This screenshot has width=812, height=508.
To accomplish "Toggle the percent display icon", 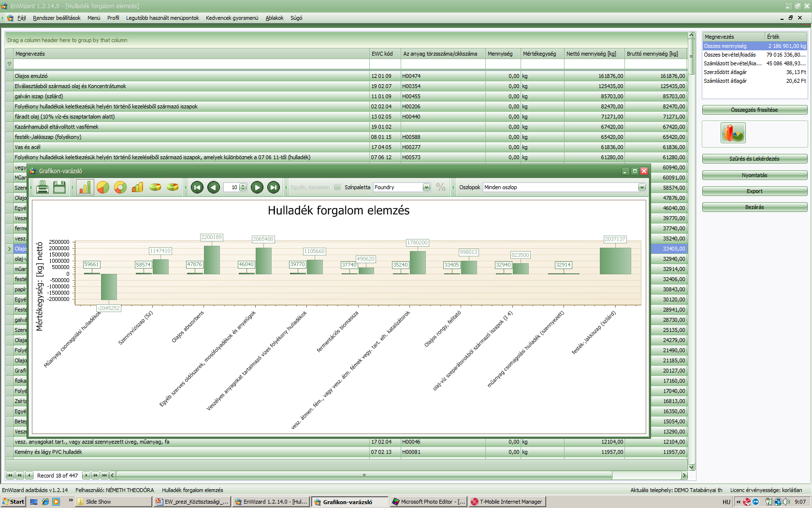I will point(441,187).
